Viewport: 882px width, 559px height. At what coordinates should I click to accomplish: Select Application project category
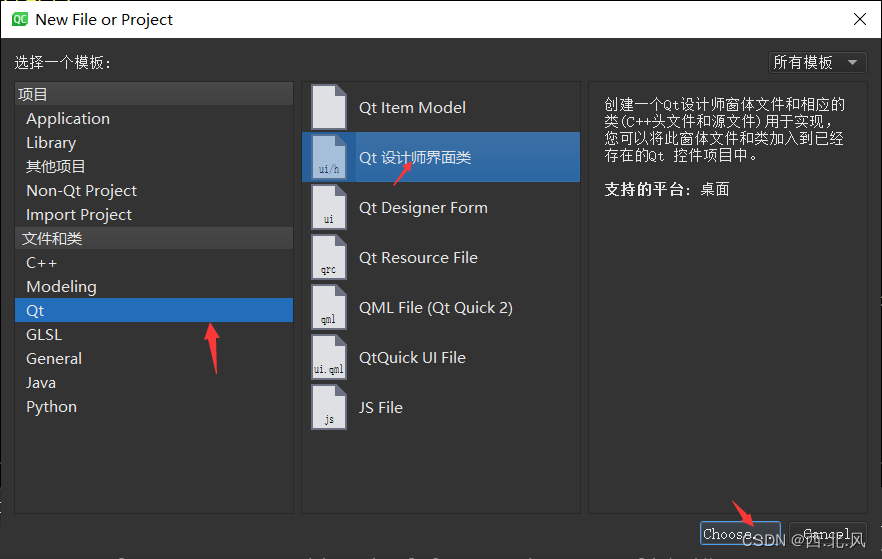click(x=154, y=119)
